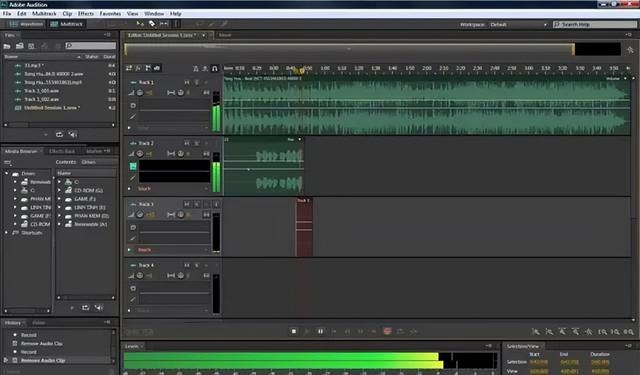Expand Track 1 automation lane triangle

(x=129, y=128)
